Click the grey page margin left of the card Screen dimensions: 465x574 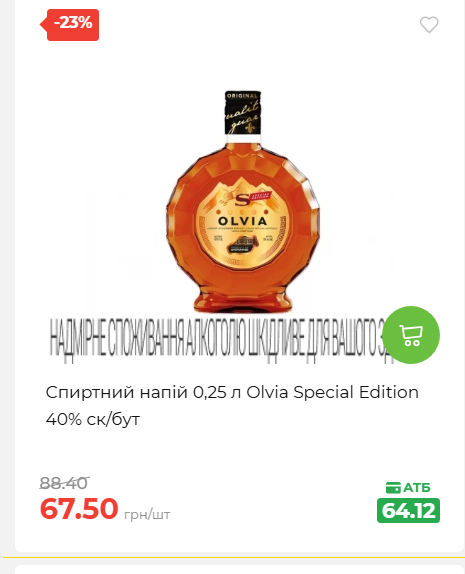[7, 275]
